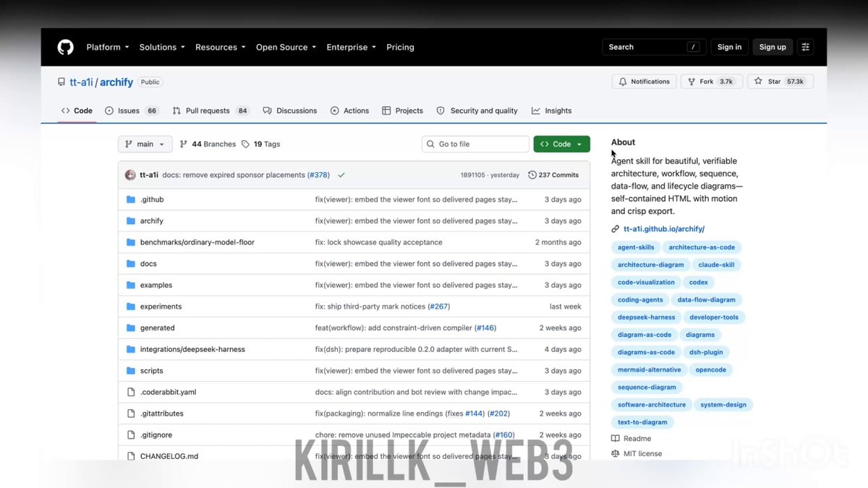
Task: Star the archify repository
Action: (x=780, y=82)
